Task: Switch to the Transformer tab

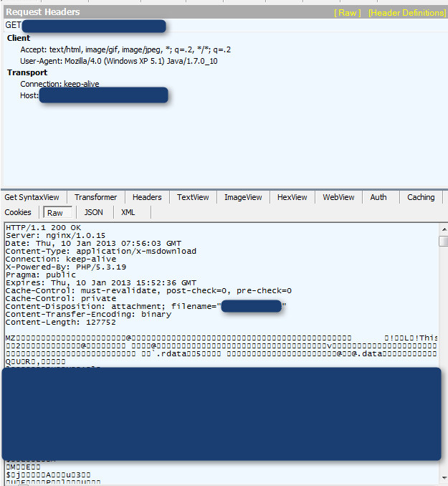Action: coord(95,197)
